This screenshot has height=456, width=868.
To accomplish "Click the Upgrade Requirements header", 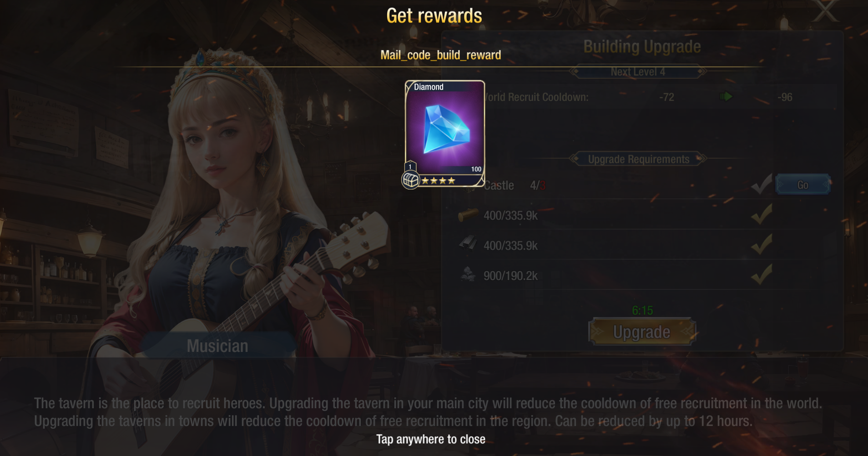I will click(639, 159).
